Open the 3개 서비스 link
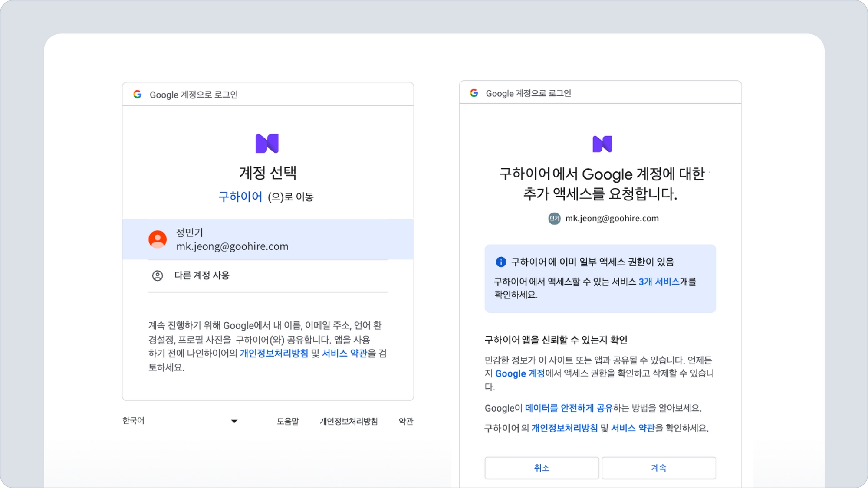868x488 pixels. (x=659, y=282)
